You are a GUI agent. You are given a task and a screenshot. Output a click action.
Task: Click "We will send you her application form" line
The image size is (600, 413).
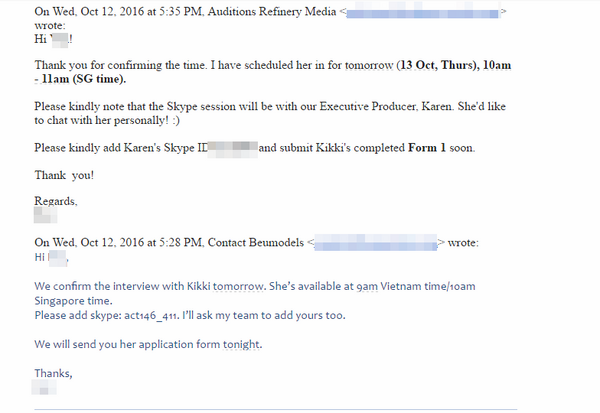tap(148, 344)
